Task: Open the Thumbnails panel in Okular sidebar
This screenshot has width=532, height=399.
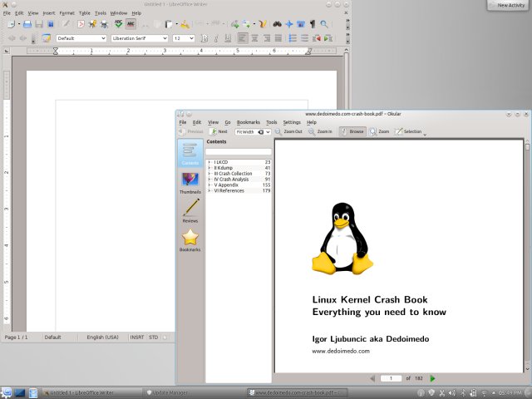Action: tap(190, 183)
